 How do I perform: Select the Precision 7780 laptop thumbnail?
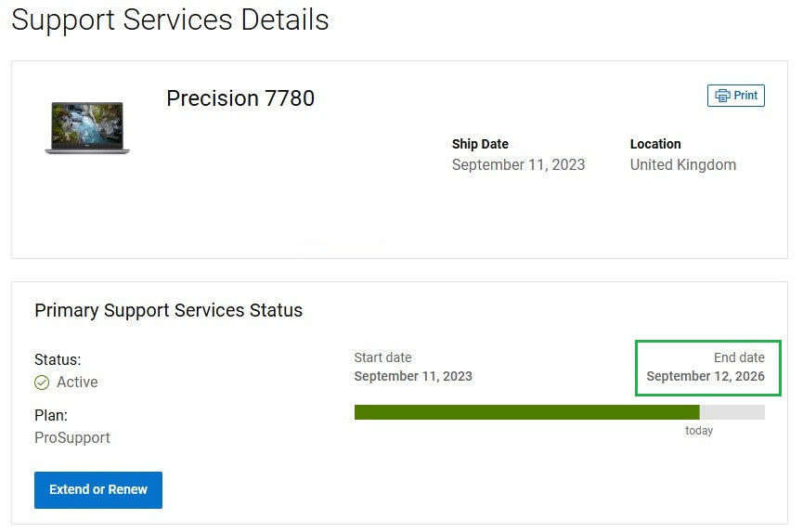[x=87, y=128]
